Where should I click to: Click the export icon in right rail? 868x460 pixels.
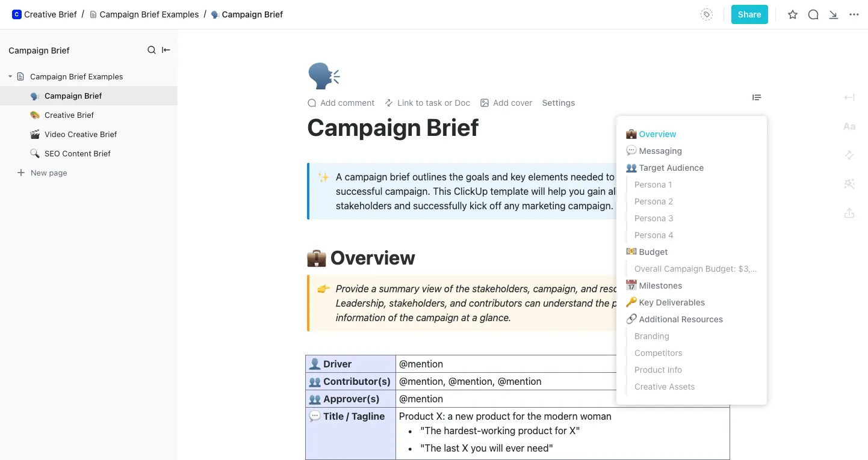tap(849, 213)
